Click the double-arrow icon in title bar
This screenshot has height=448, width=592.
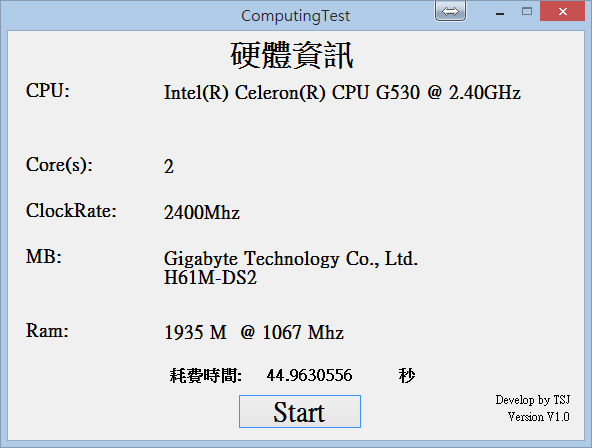pos(450,11)
